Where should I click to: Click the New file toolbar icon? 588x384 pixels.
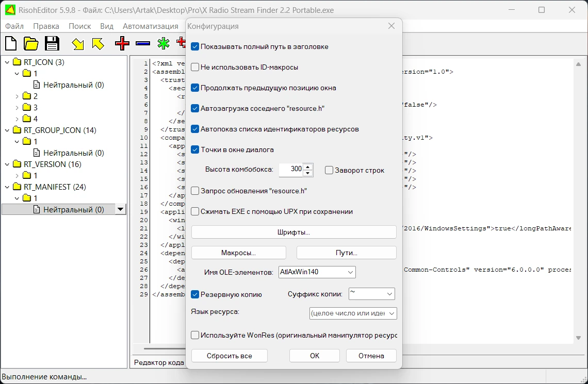point(11,43)
